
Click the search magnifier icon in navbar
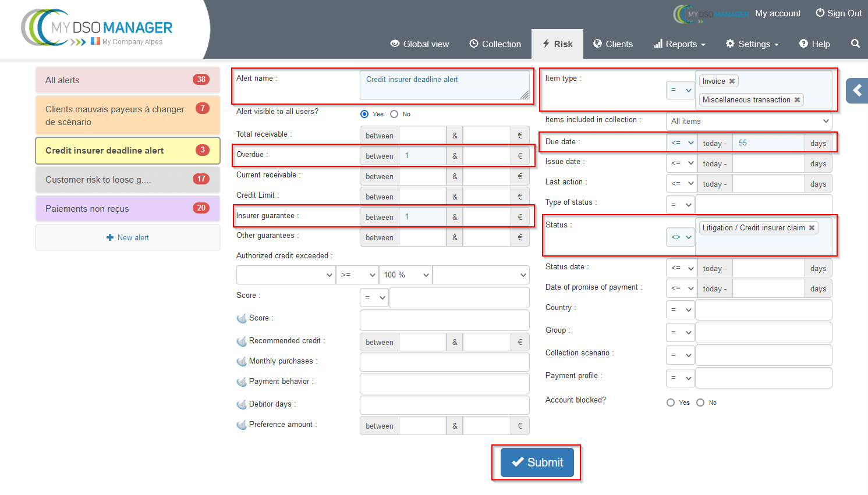[x=855, y=44]
